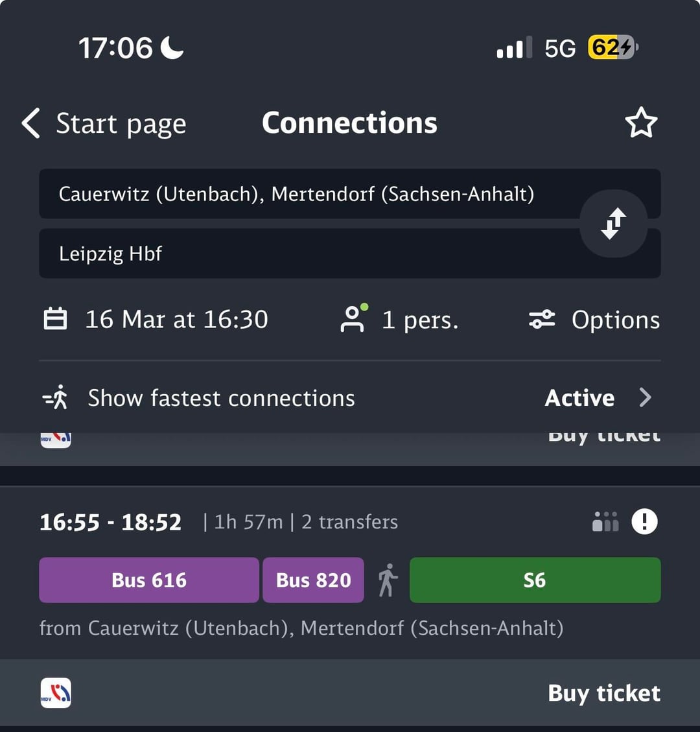Tap the back arrow chevron
This screenshot has width=700, height=732.
(30, 123)
